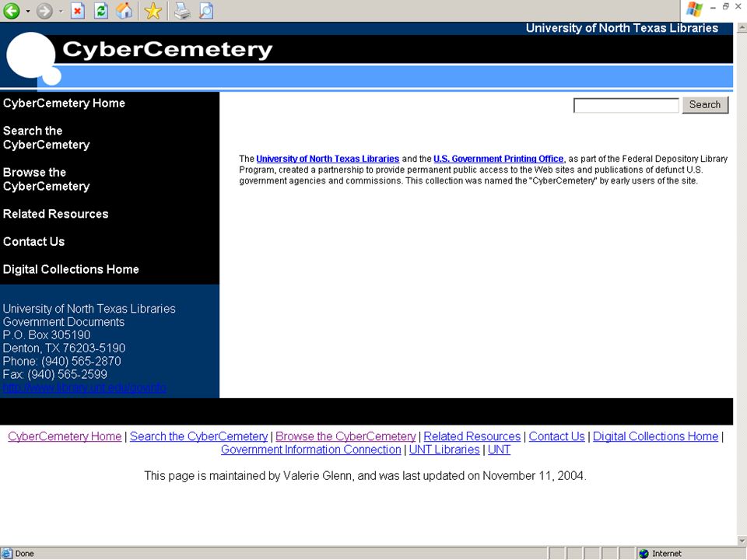The height and width of the screenshot is (560, 747).
Task: Open CyberCemetery Home in the sidebar
Action: tap(64, 103)
